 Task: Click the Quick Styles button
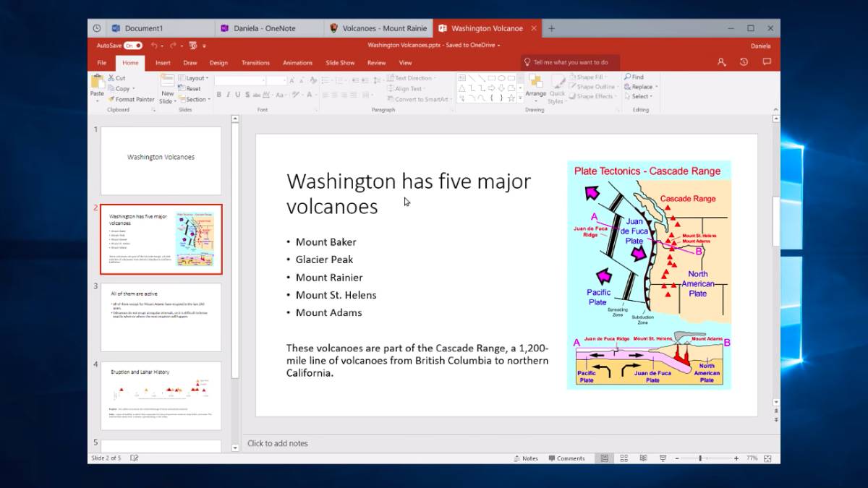pos(557,88)
